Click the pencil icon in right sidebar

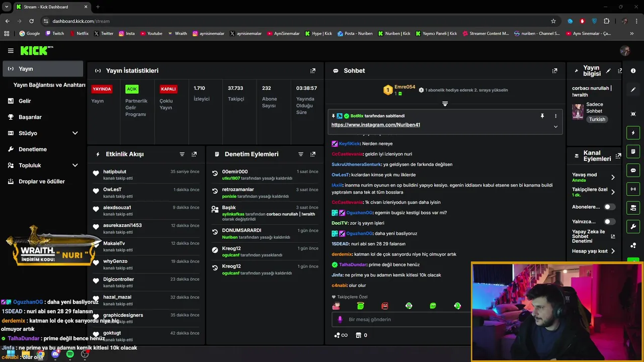click(633, 89)
